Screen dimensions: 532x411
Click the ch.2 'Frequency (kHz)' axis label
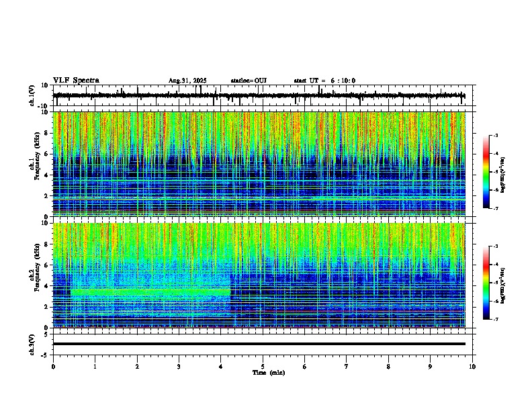[37, 267]
